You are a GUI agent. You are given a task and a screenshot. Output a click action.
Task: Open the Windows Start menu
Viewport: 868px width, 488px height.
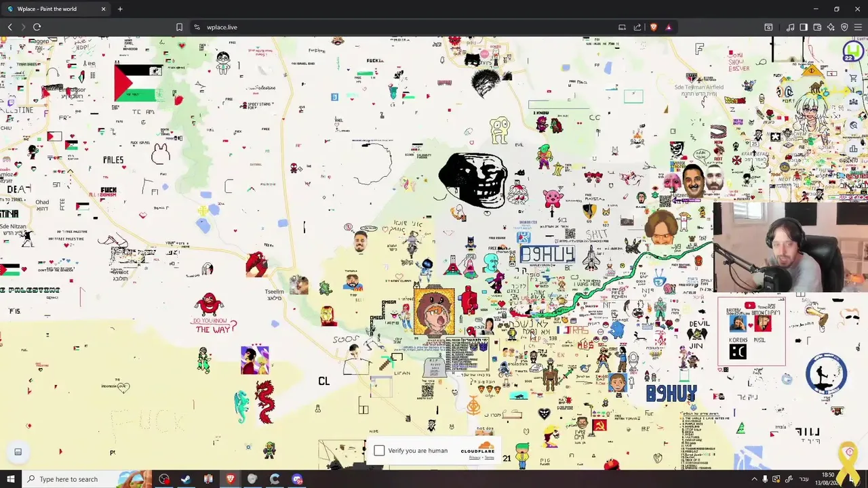(x=10, y=479)
